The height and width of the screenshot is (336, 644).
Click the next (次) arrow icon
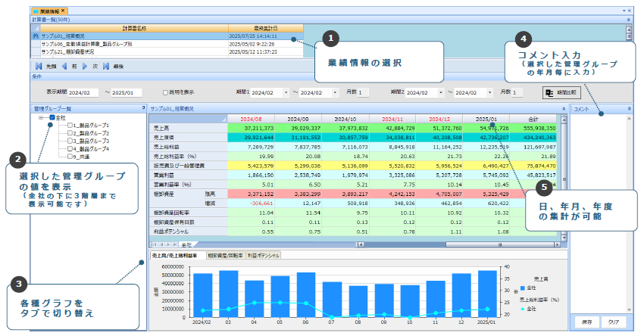point(85,67)
